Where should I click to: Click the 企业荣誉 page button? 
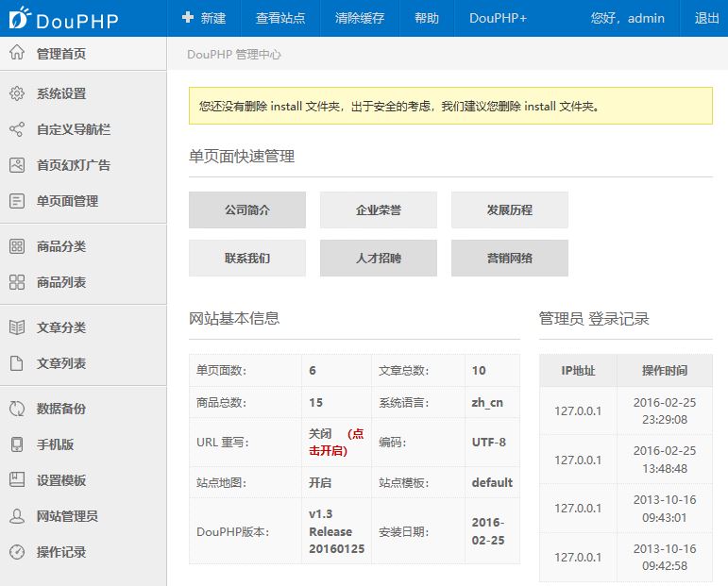point(379,209)
